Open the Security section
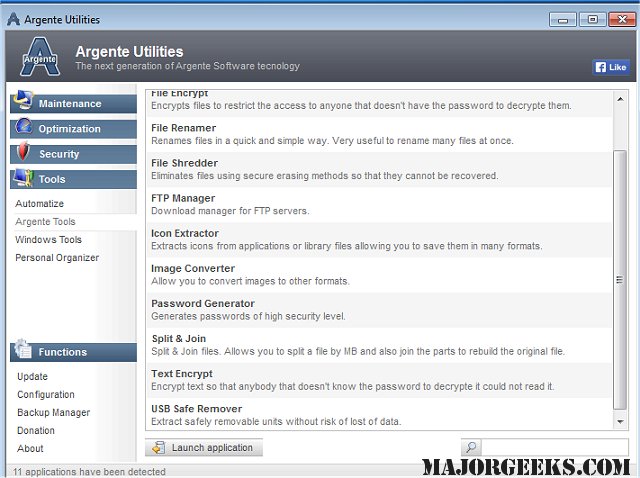 pyautogui.click(x=73, y=154)
